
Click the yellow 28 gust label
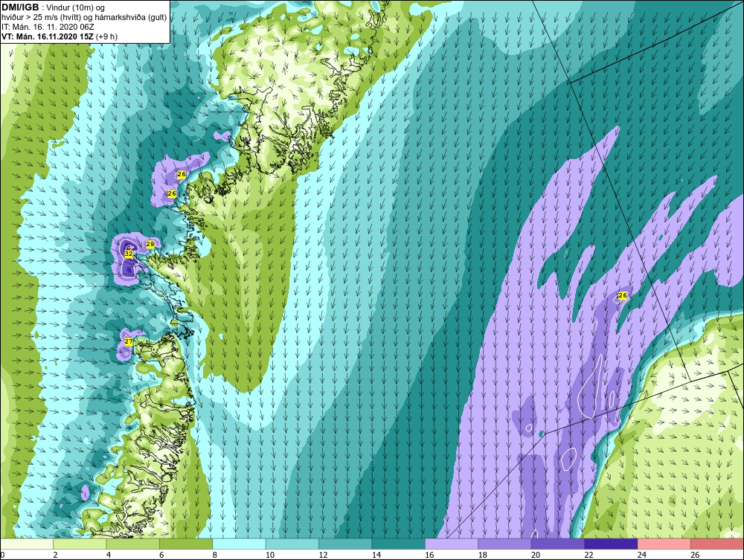(150, 244)
